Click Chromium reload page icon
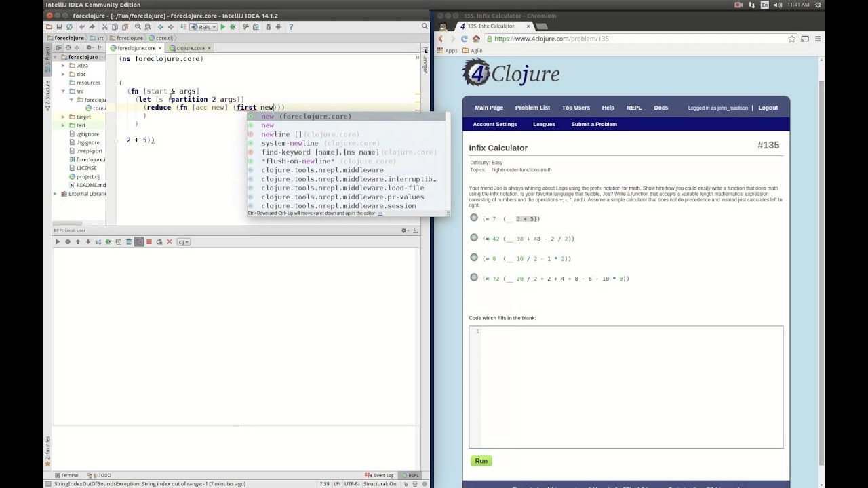The width and height of the screenshot is (868, 488). pos(465,39)
